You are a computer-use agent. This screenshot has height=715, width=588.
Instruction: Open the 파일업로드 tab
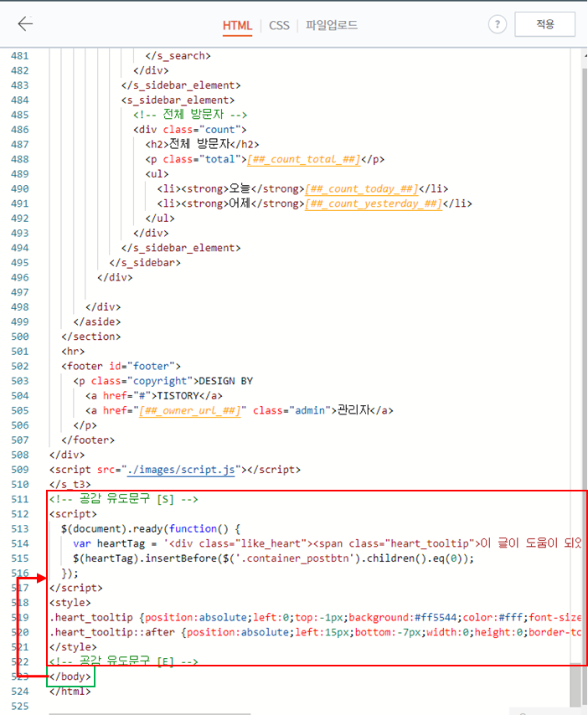click(x=332, y=25)
